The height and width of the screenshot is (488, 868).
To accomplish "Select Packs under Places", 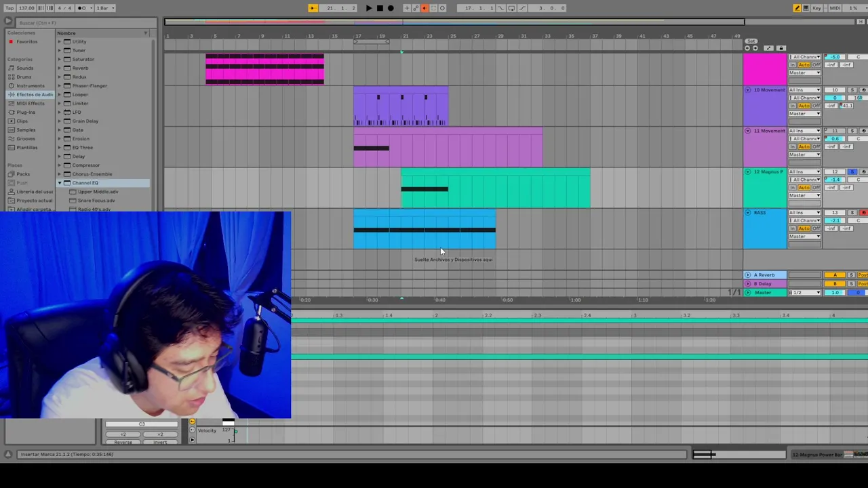I will pos(23,174).
